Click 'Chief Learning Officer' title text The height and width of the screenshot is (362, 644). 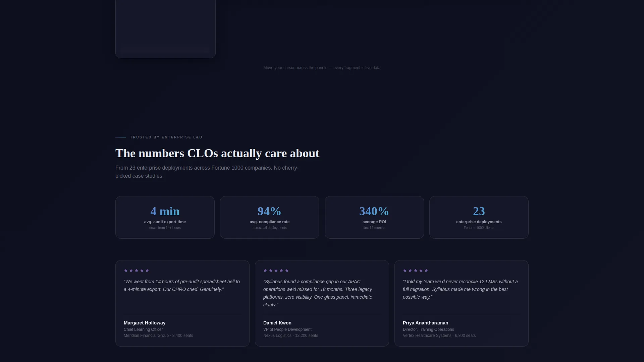tap(143, 329)
